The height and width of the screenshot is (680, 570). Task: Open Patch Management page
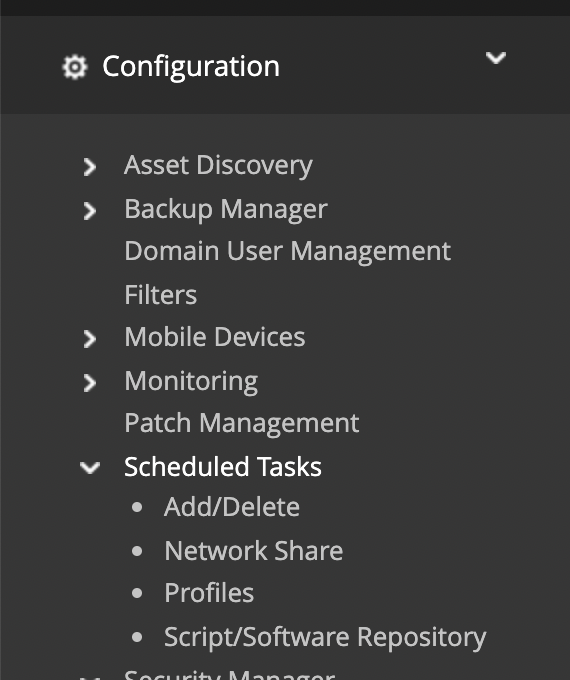click(x=242, y=423)
